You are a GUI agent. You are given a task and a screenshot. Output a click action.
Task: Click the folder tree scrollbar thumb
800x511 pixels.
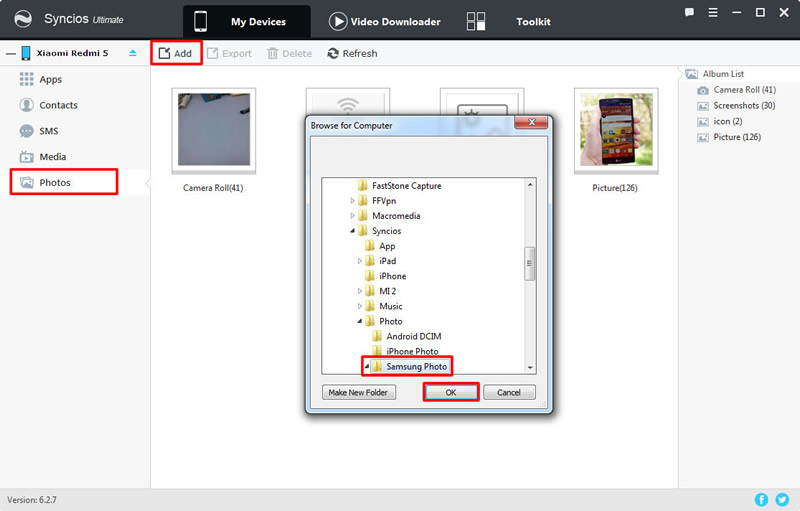click(530, 264)
